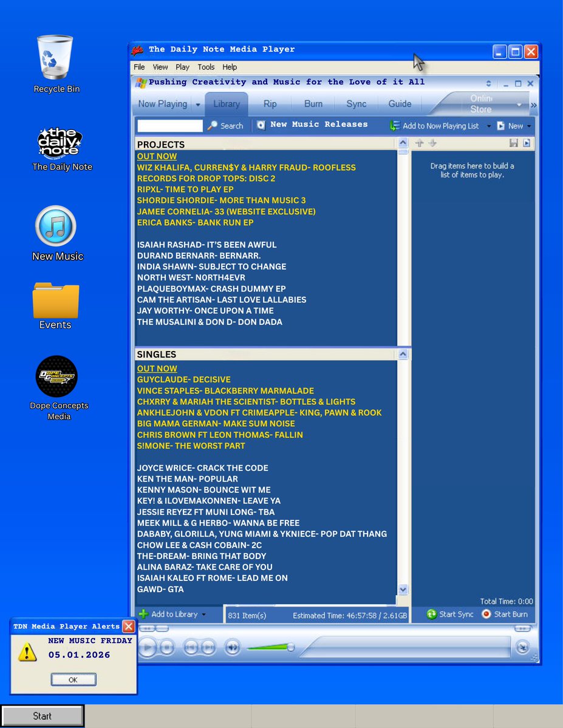This screenshot has height=728, width=563.
Task: Click the green plus Add to Library icon
Action: 143,614
